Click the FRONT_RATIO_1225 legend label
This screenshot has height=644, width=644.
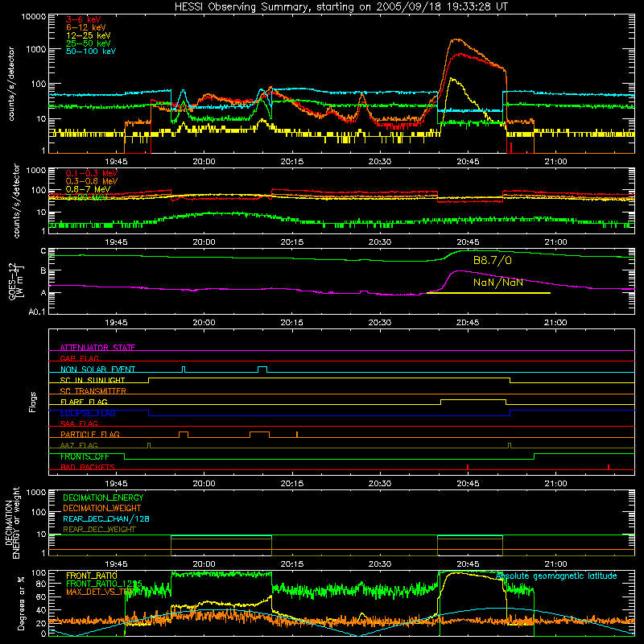coord(104,583)
